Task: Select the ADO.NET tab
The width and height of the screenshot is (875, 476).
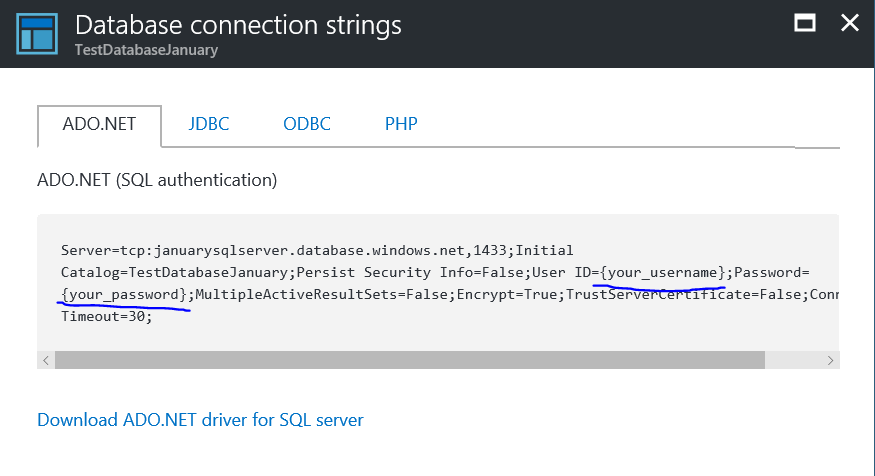Action: 99,124
